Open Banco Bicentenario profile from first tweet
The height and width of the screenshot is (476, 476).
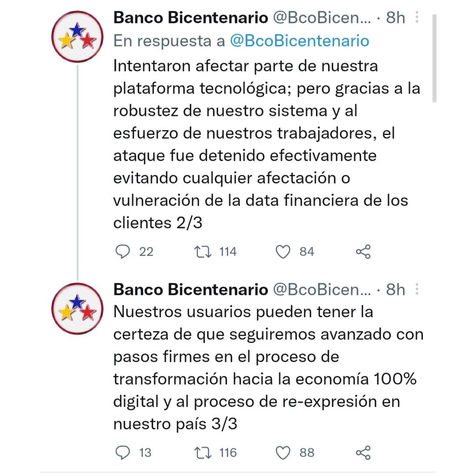190,18
